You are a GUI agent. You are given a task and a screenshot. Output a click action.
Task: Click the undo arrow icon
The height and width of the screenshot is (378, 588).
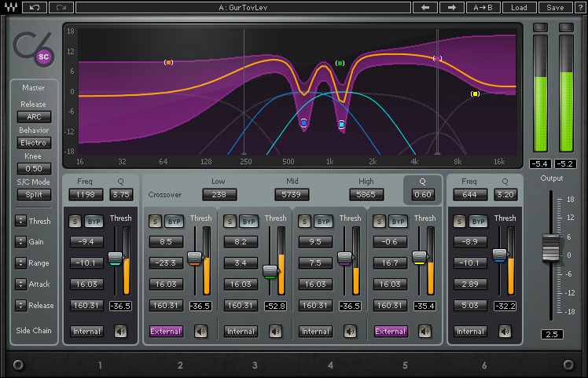[34, 8]
